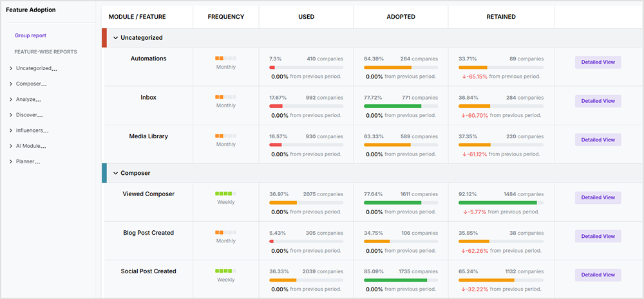Select the MODULE / FEATURE column header
644x299 pixels.
tap(137, 17)
